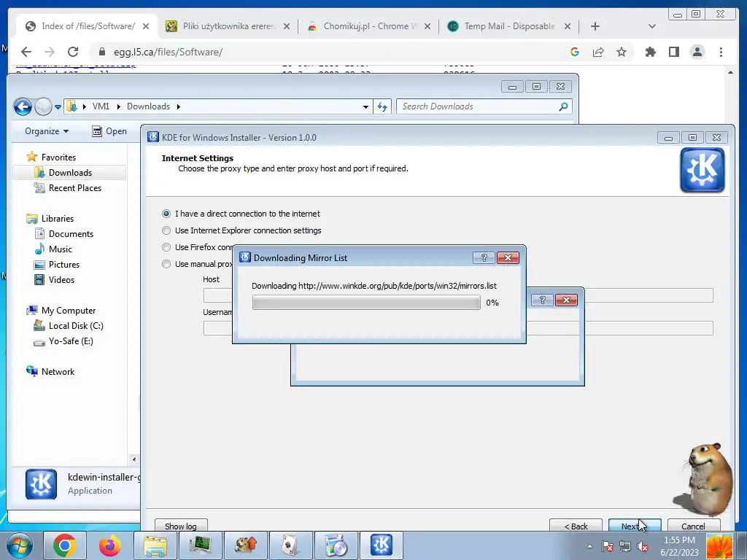Click help button on Downloading Mirror List dialog
Screen dimensions: 747x560
484,257
